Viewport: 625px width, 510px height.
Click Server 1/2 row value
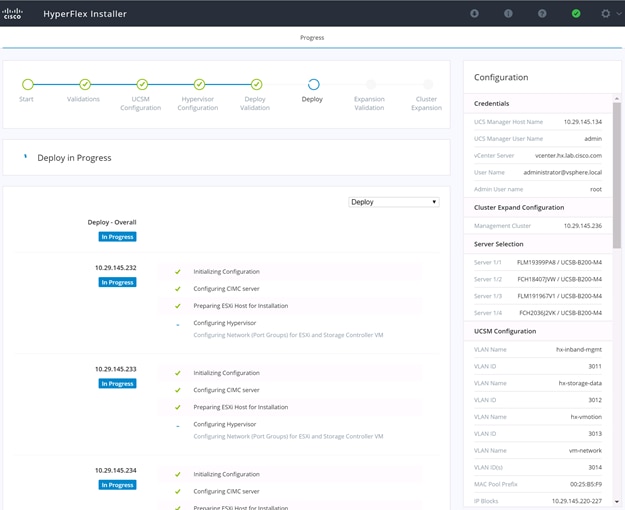click(x=560, y=279)
